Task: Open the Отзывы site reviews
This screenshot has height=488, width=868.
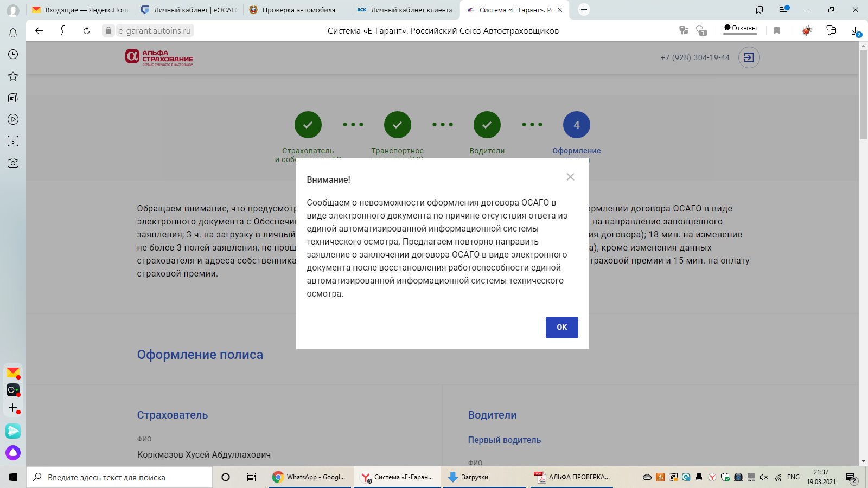Action: point(740,28)
